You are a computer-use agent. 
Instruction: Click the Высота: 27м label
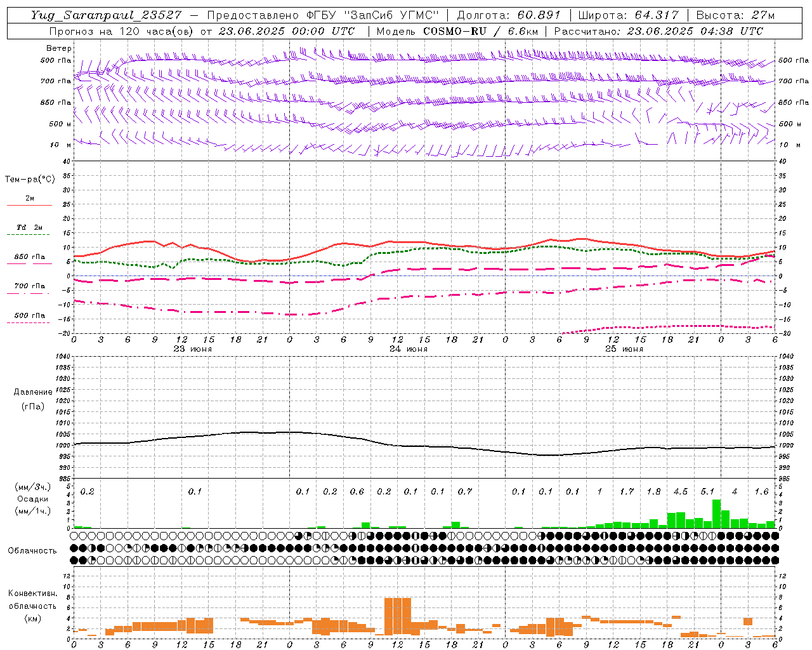coord(735,15)
